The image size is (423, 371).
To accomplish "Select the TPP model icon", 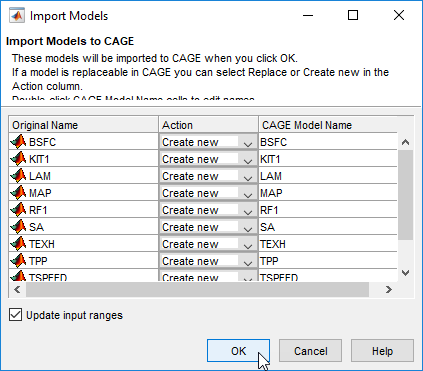I will tap(18, 261).
